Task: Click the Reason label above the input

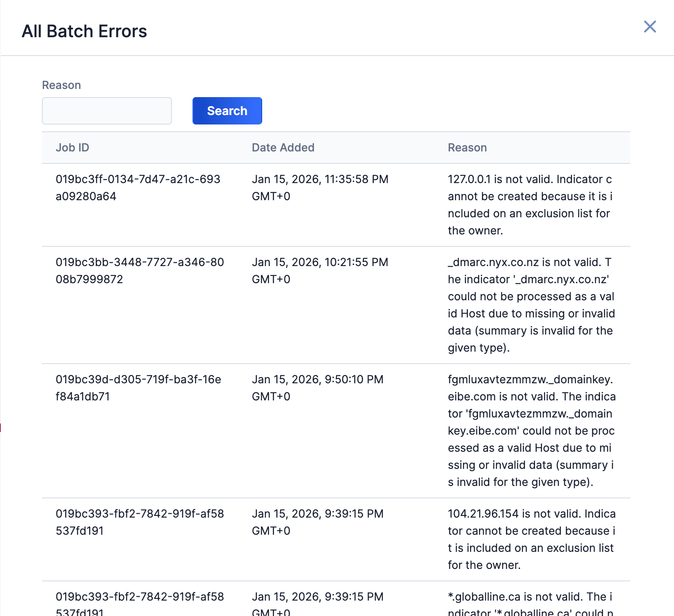Action: point(61,85)
